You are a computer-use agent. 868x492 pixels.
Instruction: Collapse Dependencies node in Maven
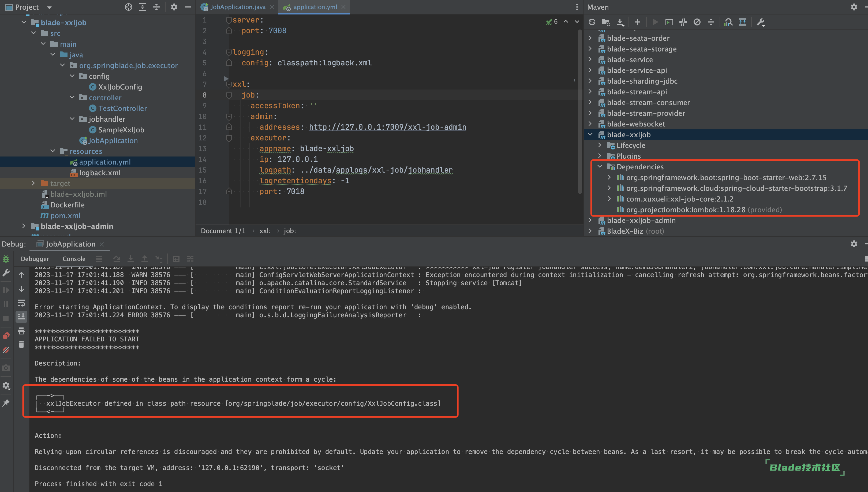pos(600,167)
